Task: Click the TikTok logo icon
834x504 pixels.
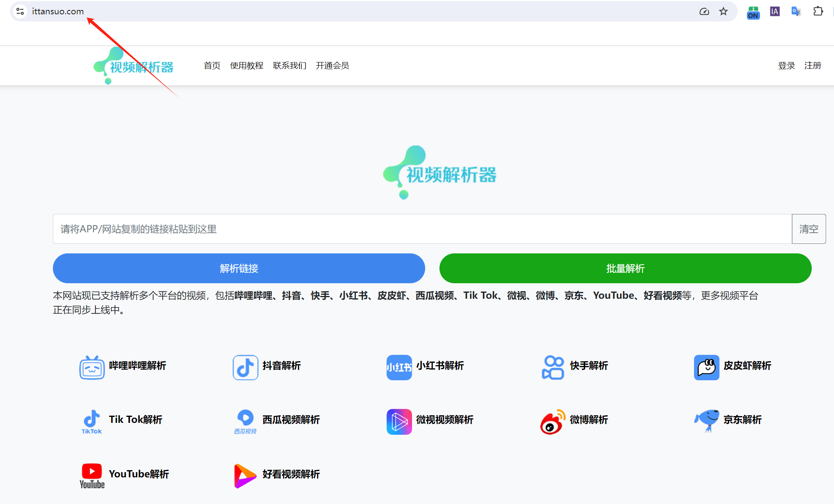Action: click(92, 422)
